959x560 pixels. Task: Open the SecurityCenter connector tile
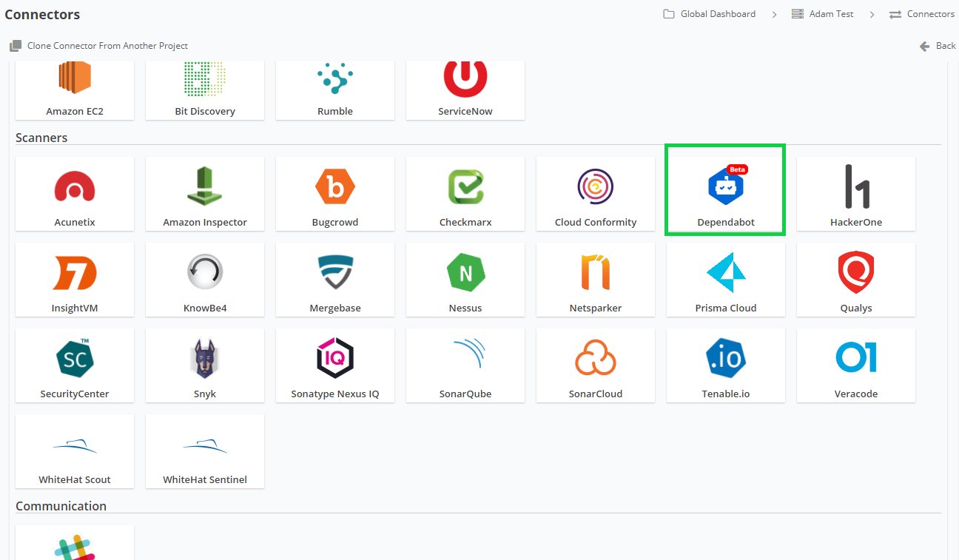click(x=75, y=365)
